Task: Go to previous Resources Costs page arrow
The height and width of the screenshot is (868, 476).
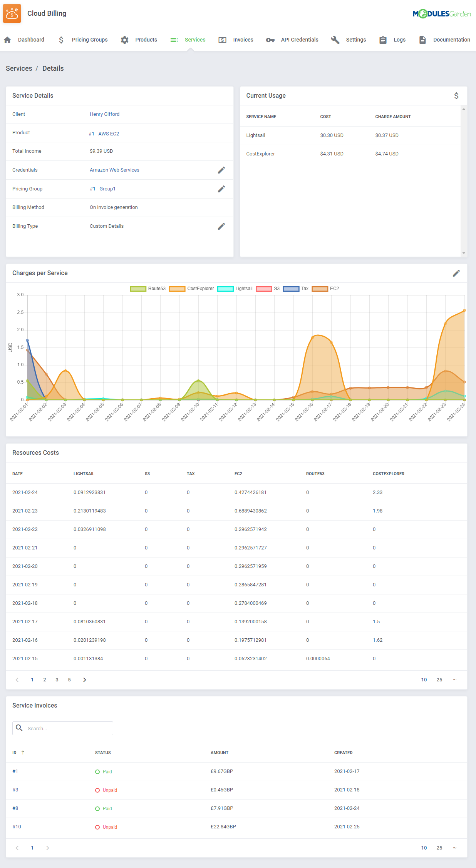Action: [17, 680]
